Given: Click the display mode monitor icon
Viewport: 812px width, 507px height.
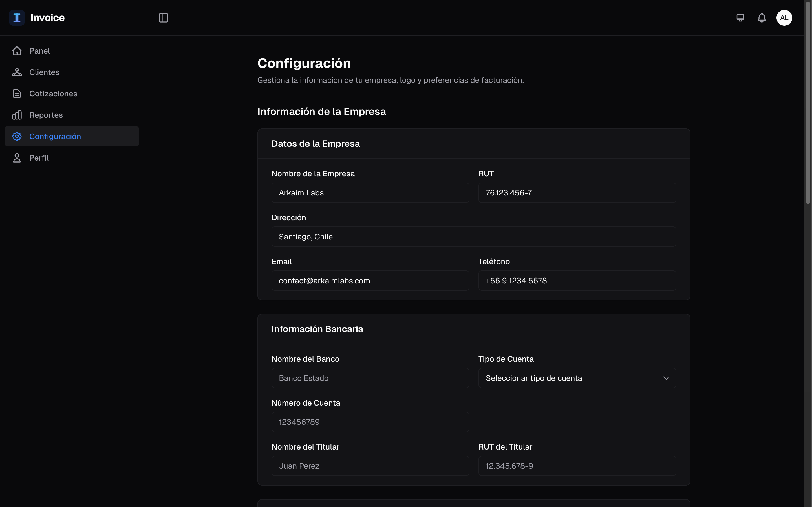Looking at the screenshot, I should pyautogui.click(x=740, y=17).
